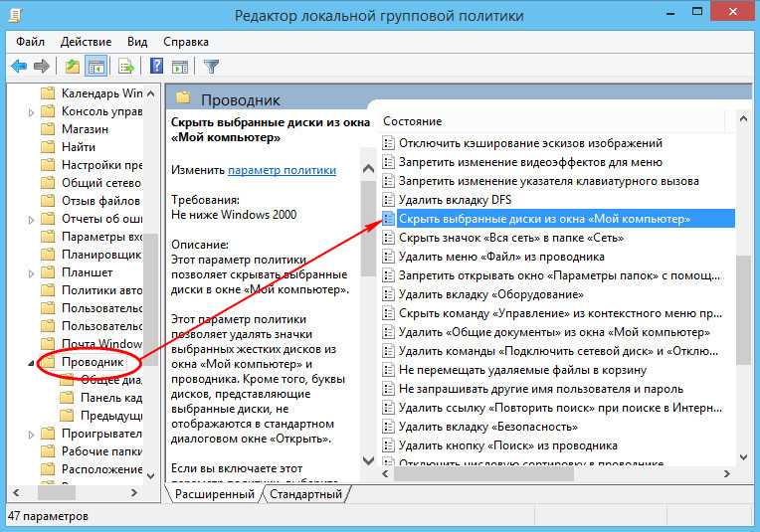This screenshot has width=760, height=532.
Task: Click policy list horizontal scroll left arrow
Action: [385, 474]
